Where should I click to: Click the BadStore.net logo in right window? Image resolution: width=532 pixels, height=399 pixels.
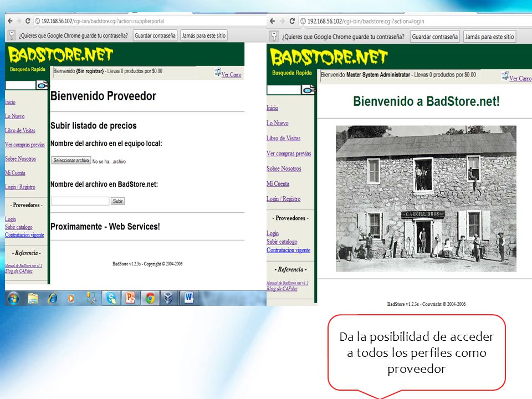point(329,57)
